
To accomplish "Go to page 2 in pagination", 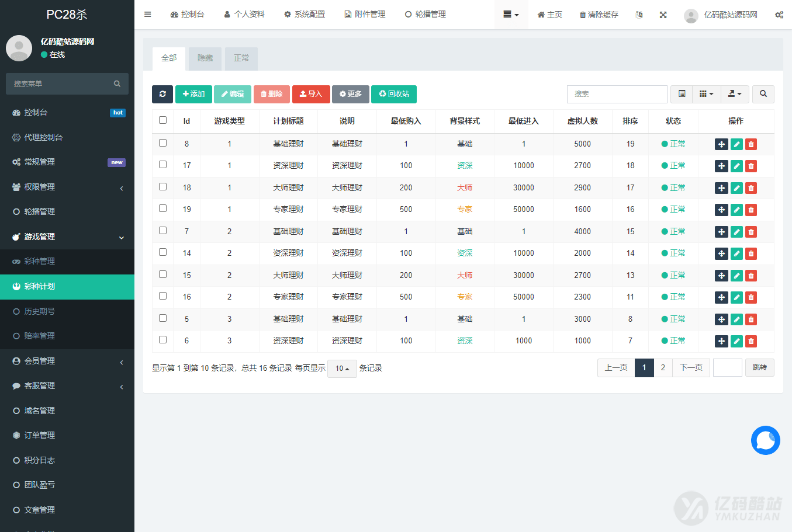I will pos(663,368).
